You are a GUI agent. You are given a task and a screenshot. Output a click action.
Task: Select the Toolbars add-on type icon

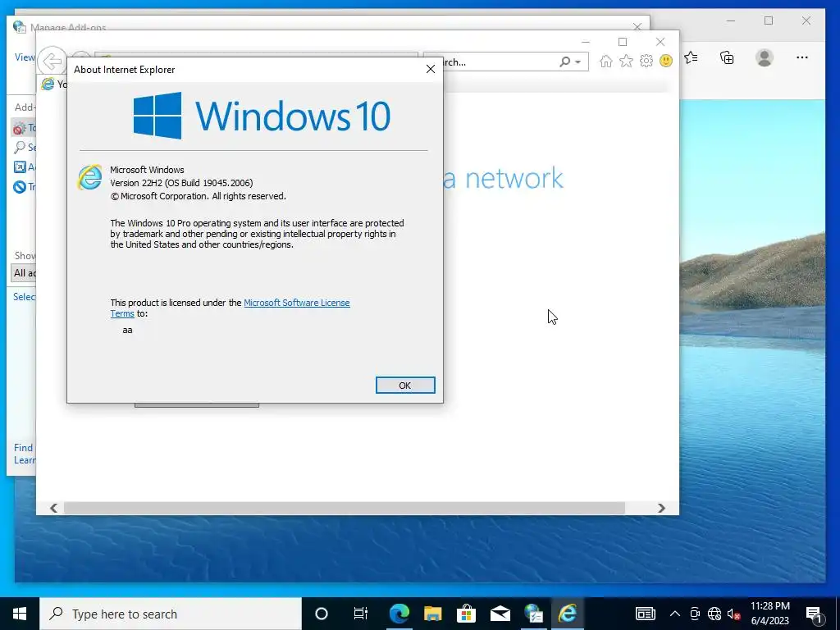[20, 128]
